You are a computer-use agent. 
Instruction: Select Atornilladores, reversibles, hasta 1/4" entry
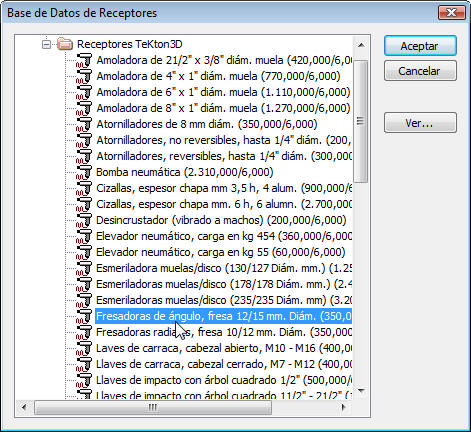pos(224,156)
